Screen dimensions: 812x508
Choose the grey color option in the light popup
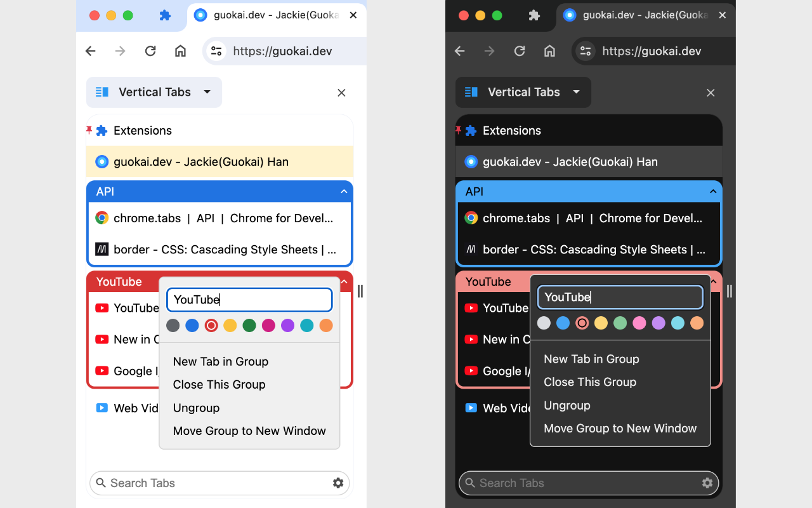[x=173, y=326]
